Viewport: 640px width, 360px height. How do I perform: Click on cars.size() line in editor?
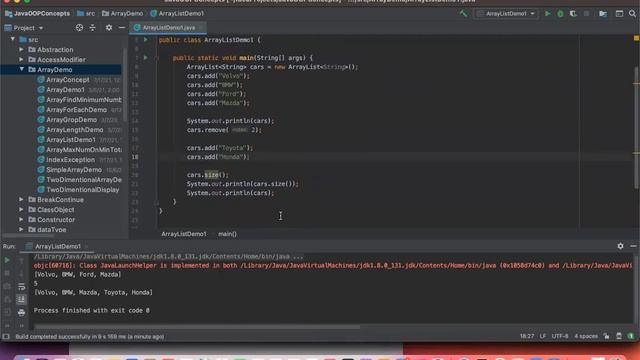point(207,175)
